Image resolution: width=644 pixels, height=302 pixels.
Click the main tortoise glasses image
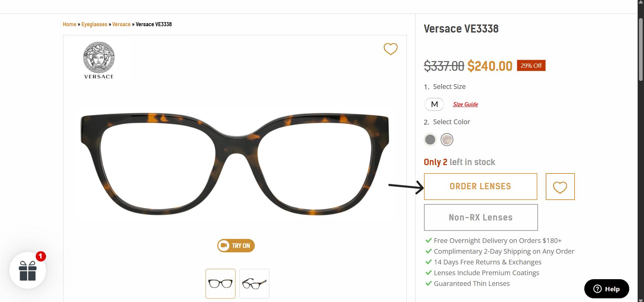[235, 164]
